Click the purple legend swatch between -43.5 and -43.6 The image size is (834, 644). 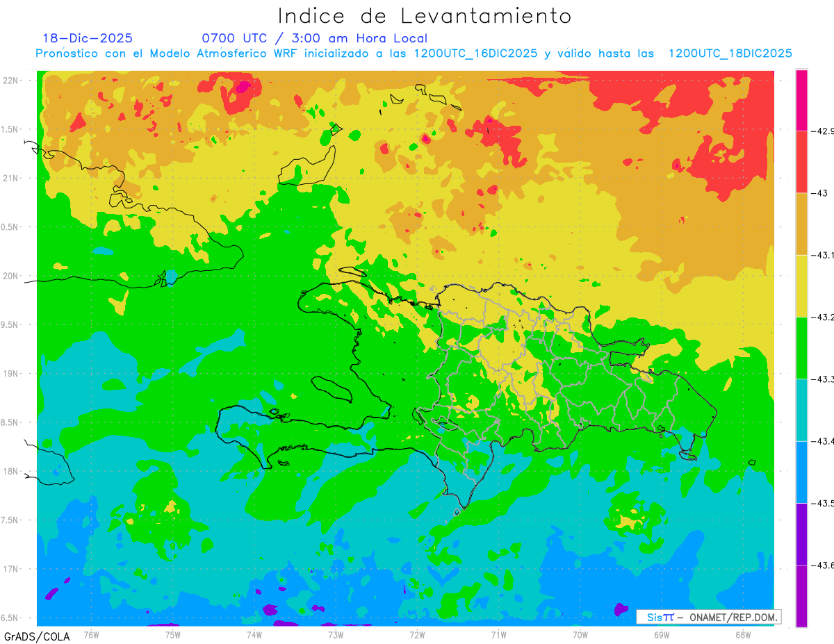tap(801, 534)
